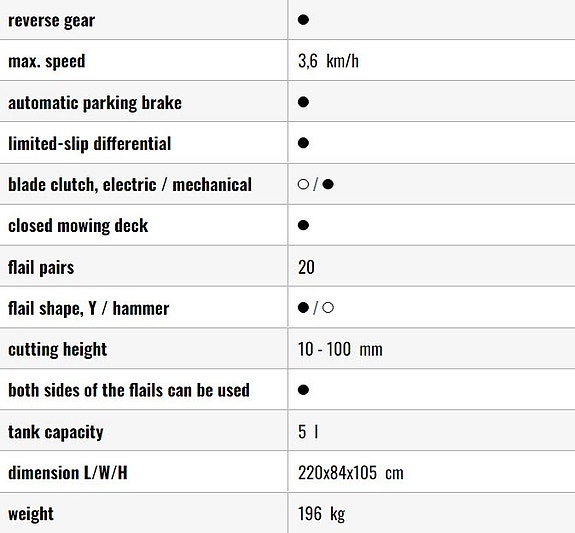Select the dimension L/W/H label
Screen dimensions: 575x533
point(68,472)
